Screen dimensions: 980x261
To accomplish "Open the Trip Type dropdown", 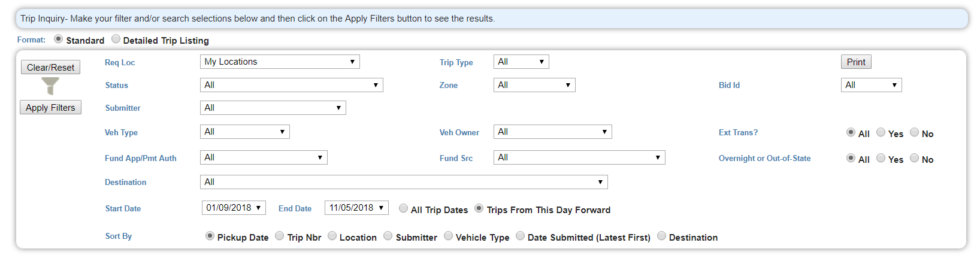I will [x=521, y=62].
